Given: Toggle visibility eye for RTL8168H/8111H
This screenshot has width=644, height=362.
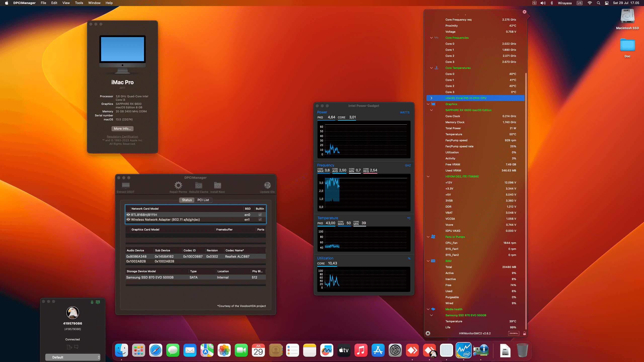Looking at the screenshot, I should click(128, 214).
